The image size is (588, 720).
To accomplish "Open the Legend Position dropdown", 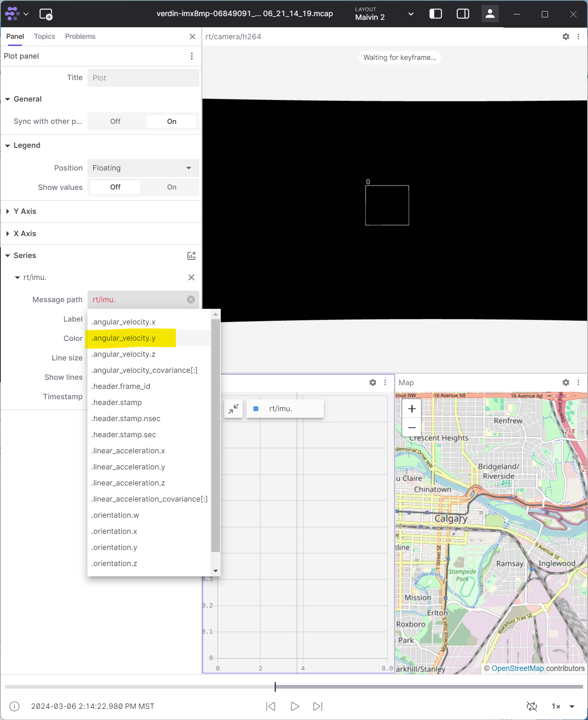I will pyautogui.click(x=143, y=168).
